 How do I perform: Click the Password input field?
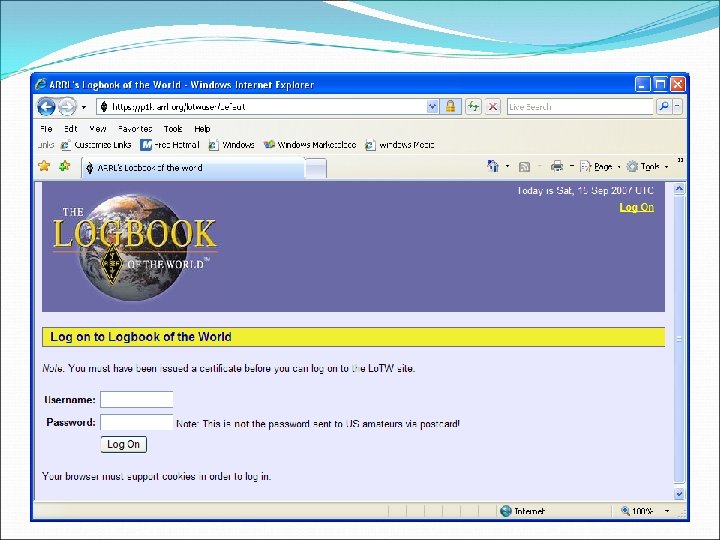pyautogui.click(x=137, y=422)
